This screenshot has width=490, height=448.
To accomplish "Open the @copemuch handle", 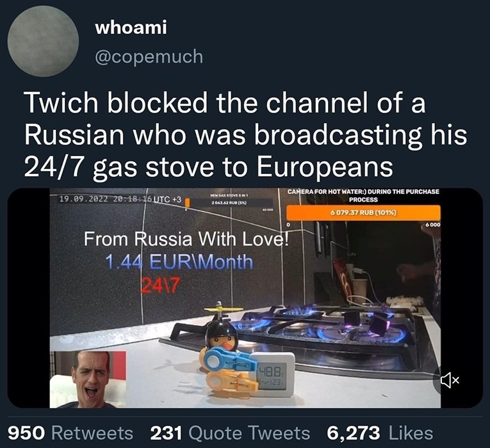I will (x=149, y=56).
